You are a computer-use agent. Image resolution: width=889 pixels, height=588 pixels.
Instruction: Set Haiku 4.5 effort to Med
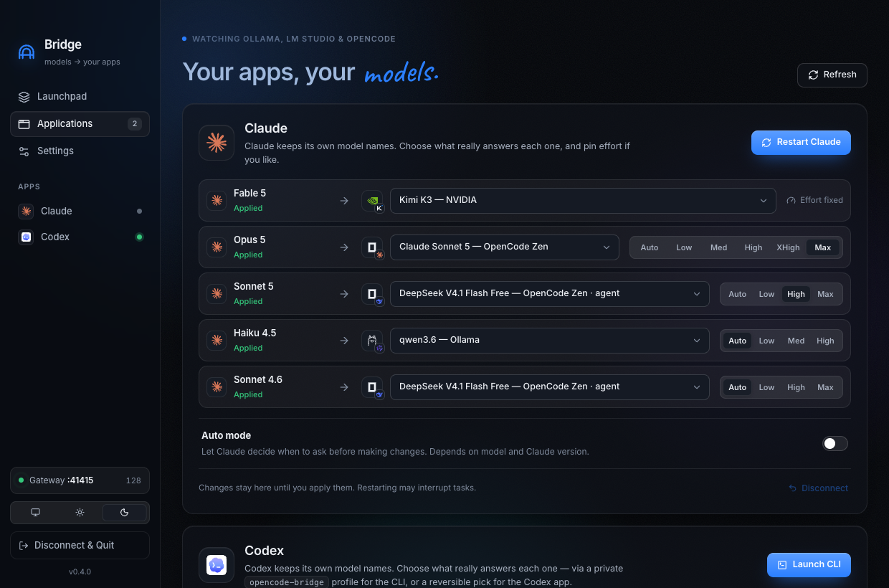coord(796,341)
